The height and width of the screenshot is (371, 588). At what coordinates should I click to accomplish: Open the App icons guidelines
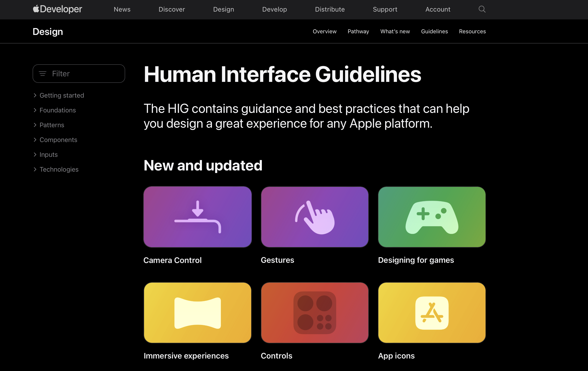pyautogui.click(x=432, y=312)
